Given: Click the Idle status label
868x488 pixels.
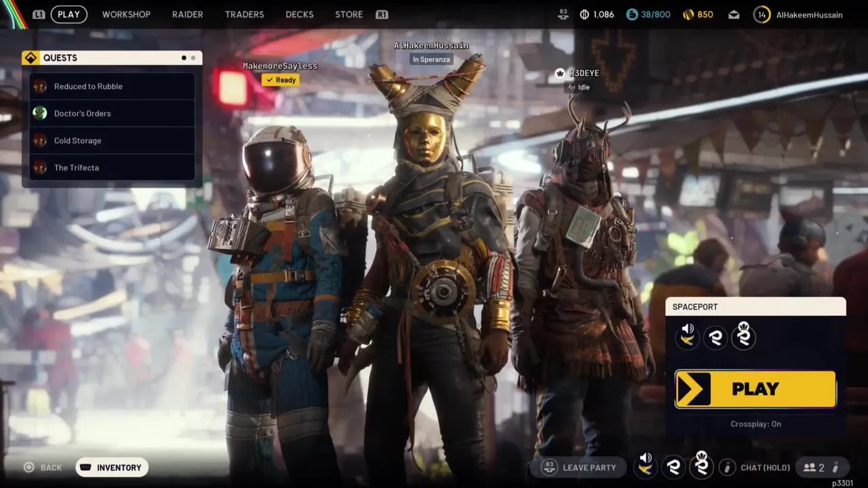Looking at the screenshot, I should (578, 87).
